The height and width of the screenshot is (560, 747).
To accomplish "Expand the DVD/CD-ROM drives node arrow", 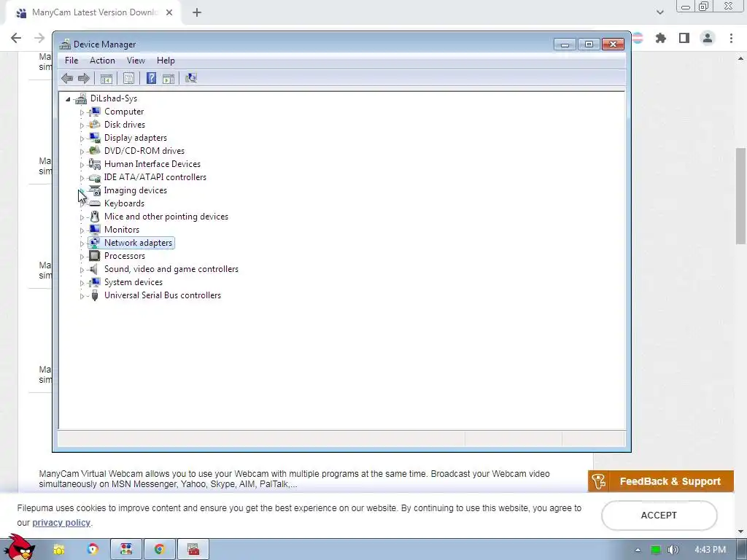I will click(x=82, y=152).
